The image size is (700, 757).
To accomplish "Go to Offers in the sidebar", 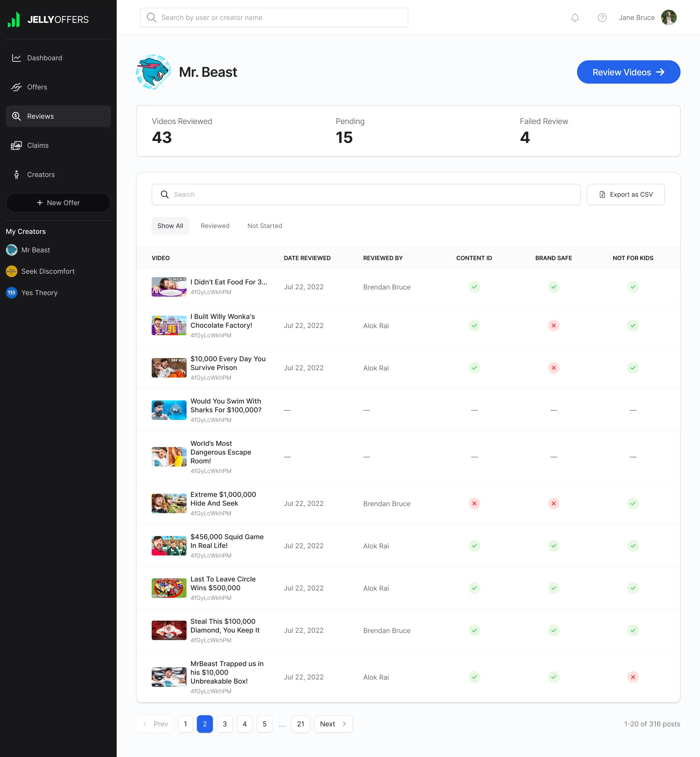I will pos(58,87).
